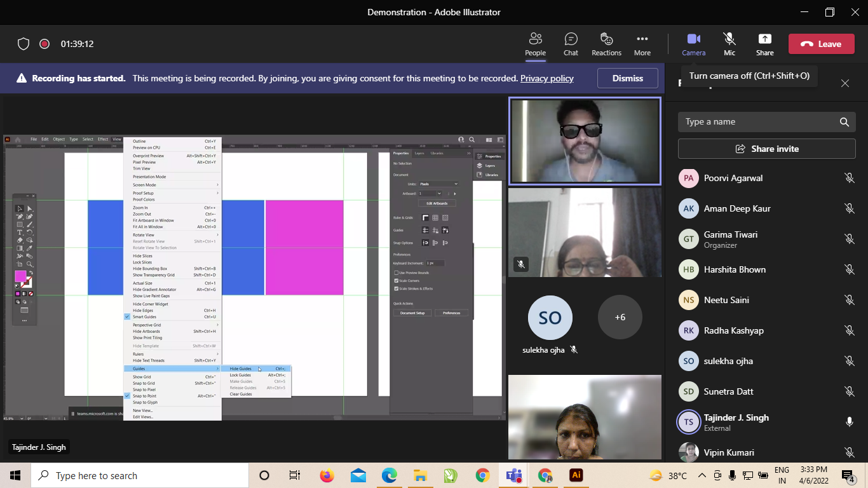Open Microsoft Teams from the taskbar
This screenshot has height=488, width=868.
513,475
